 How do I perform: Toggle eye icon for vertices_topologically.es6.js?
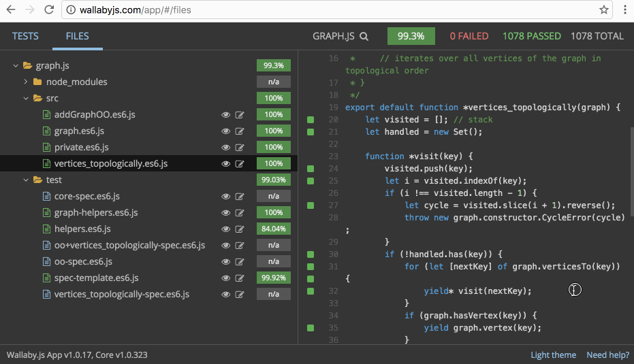pyautogui.click(x=225, y=163)
